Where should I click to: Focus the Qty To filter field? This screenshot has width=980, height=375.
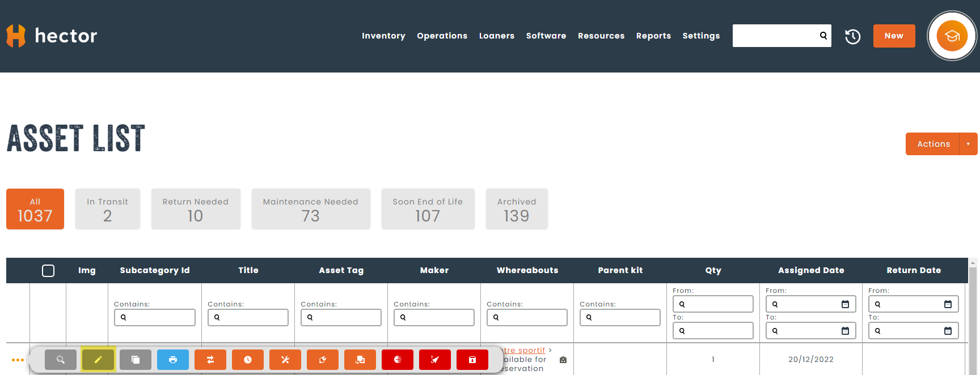713,331
